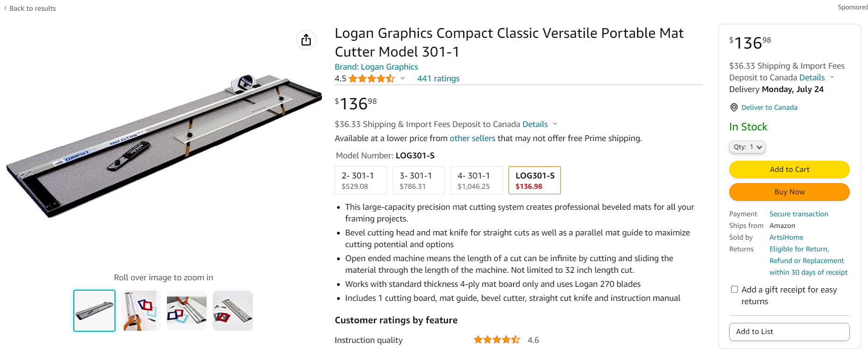Open the other sellers link
The height and width of the screenshot is (349, 868).
472,138
